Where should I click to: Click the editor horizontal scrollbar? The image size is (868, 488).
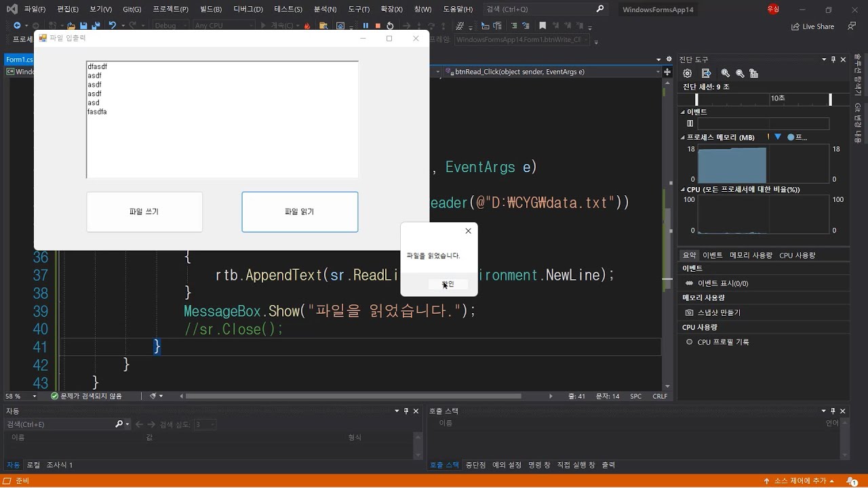pyautogui.click(x=353, y=396)
